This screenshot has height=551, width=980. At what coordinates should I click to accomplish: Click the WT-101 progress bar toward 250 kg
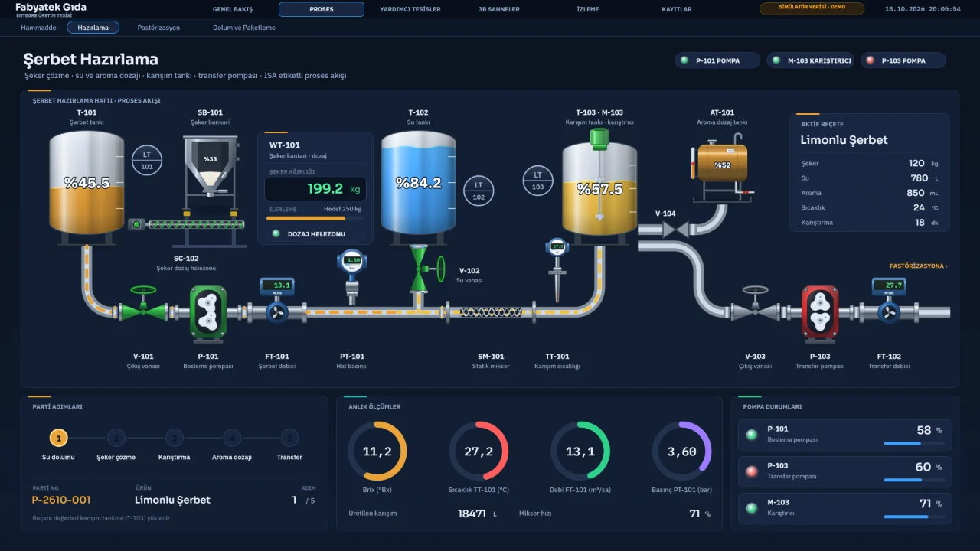[315, 218]
